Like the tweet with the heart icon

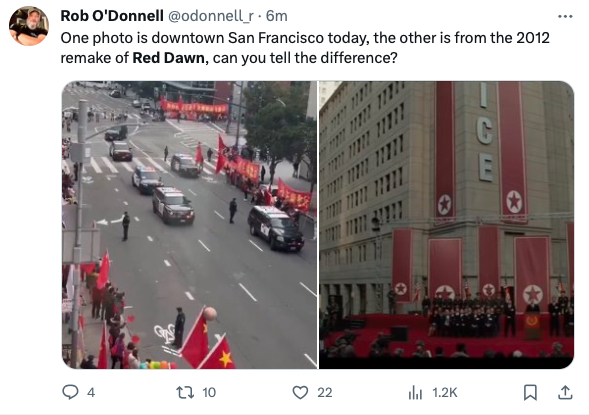point(300,392)
